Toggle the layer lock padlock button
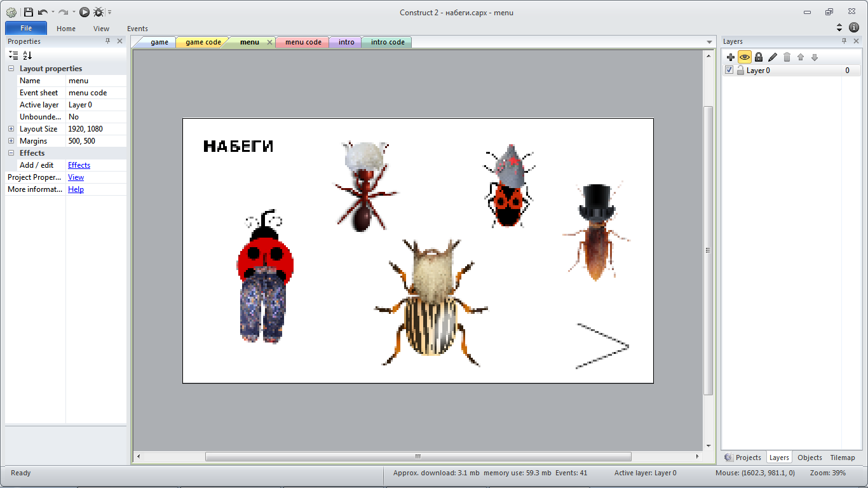 click(759, 57)
